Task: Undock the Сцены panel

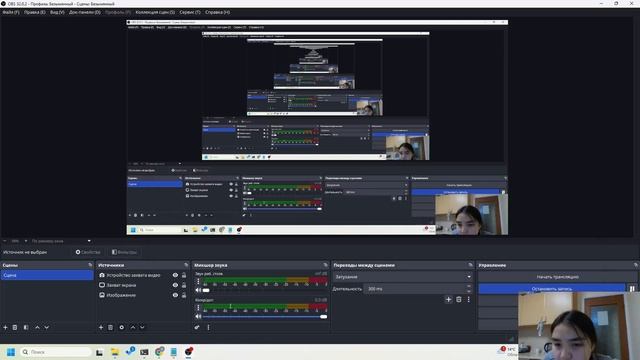Action: pos(90,265)
